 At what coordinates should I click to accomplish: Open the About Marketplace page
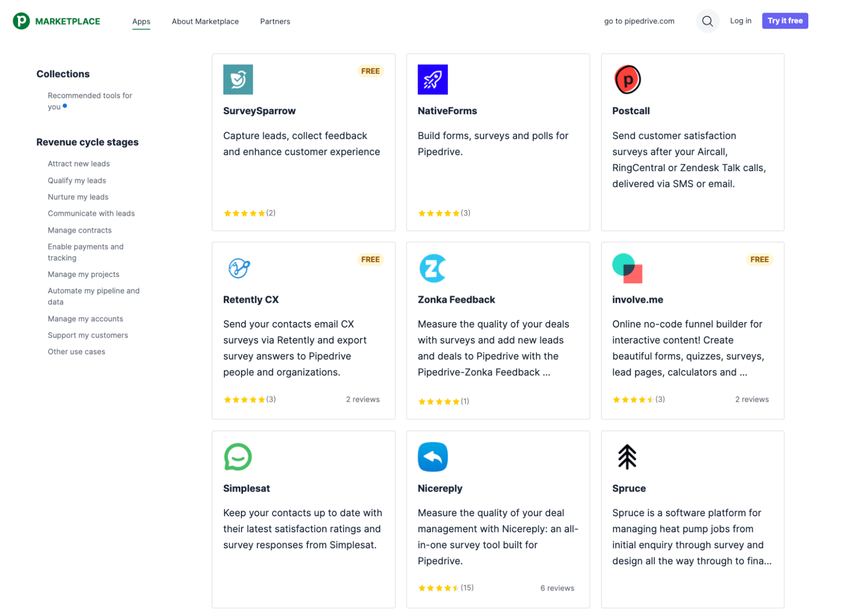click(x=205, y=21)
